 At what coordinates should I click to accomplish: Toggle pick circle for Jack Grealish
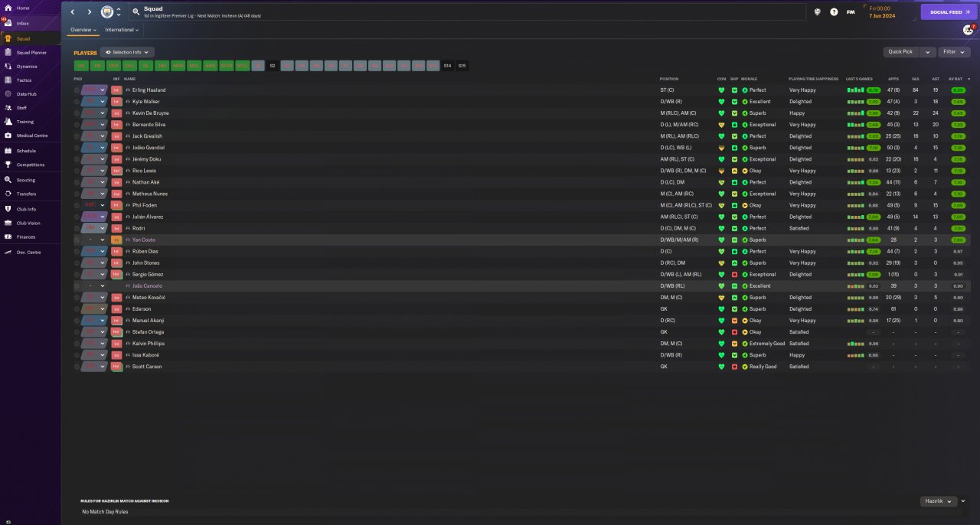(77, 136)
